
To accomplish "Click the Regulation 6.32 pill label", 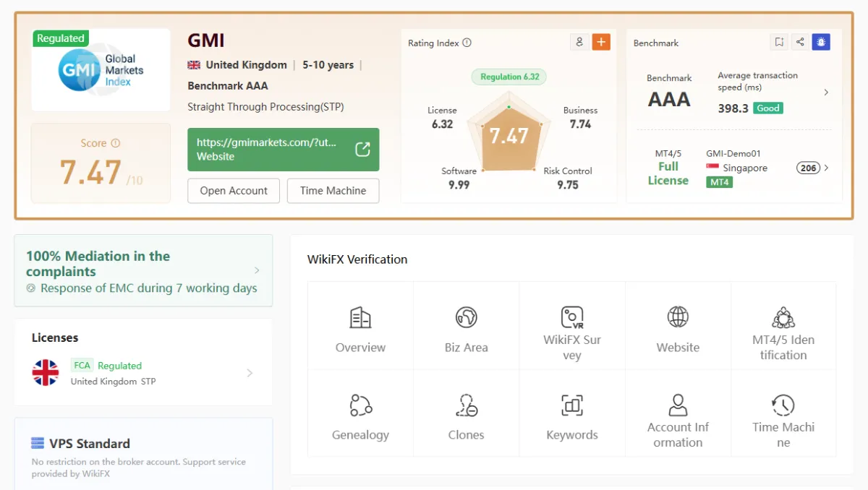I will [x=509, y=77].
